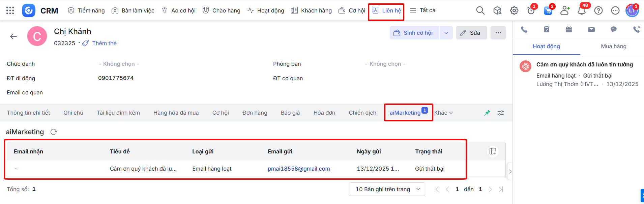Switch to Mua hàng side tab

tap(614, 47)
